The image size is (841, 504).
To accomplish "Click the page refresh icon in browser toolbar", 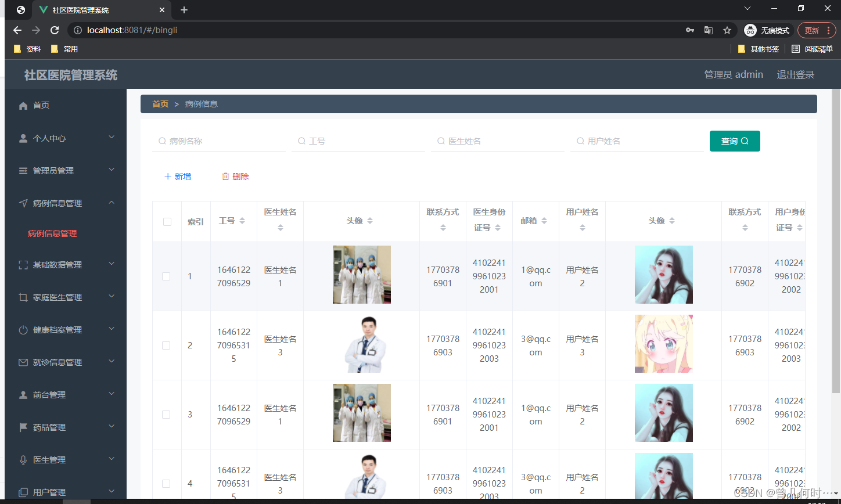I will [x=54, y=30].
